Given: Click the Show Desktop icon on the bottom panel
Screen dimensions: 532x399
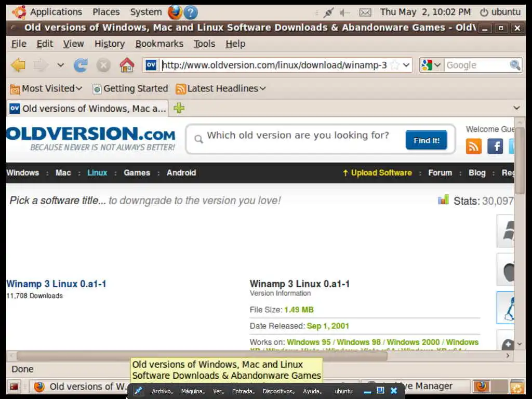Looking at the screenshot, I should (14, 387).
